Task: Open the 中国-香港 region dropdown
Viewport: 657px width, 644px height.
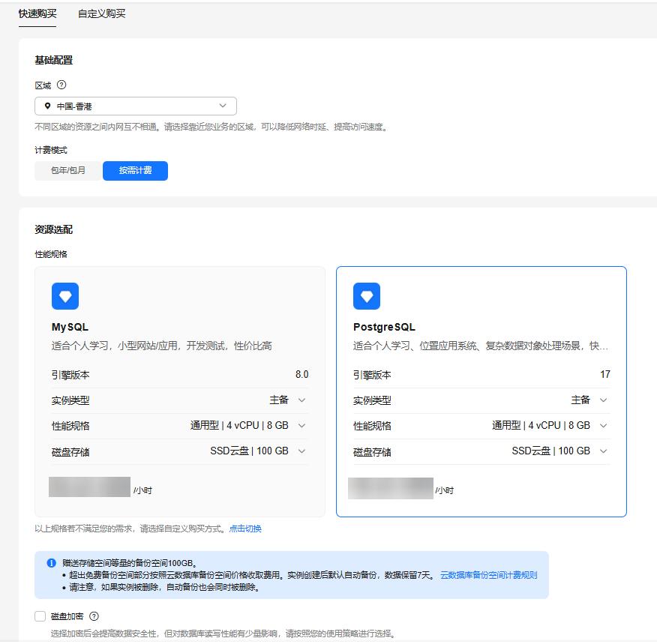Action: 135,106
